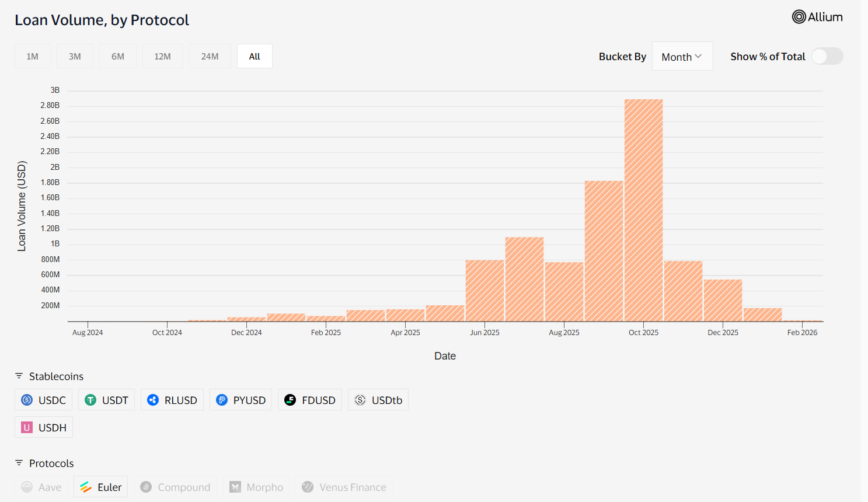868x502 pixels.
Task: Click the 12M range button
Action: [x=163, y=56]
